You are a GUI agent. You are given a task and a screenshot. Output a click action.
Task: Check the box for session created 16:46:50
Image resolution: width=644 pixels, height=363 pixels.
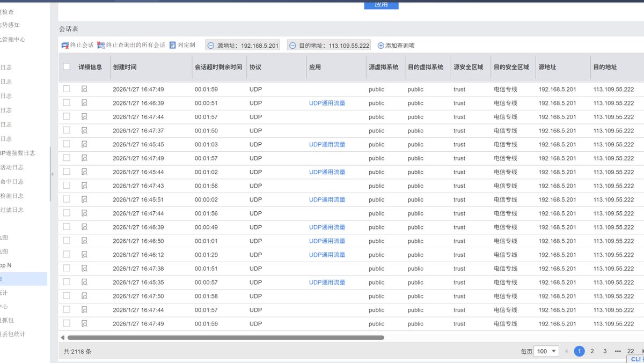pyautogui.click(x=67, y=241)
